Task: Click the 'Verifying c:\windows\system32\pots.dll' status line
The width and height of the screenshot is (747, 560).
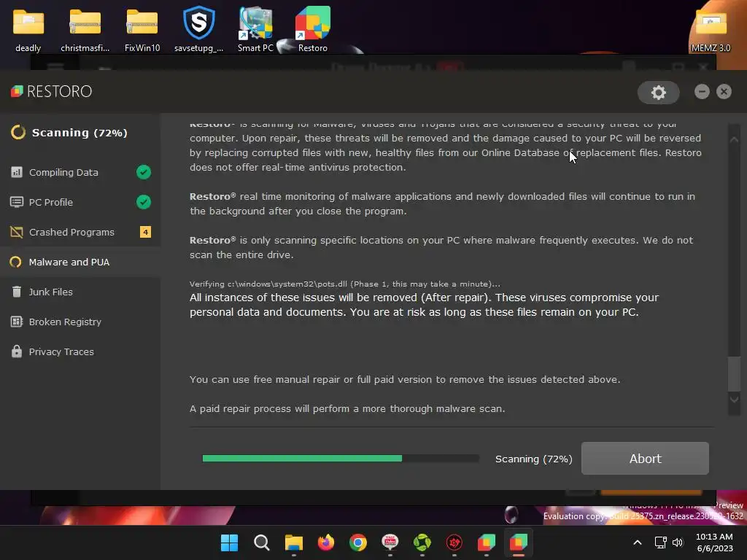Action: 345,284
